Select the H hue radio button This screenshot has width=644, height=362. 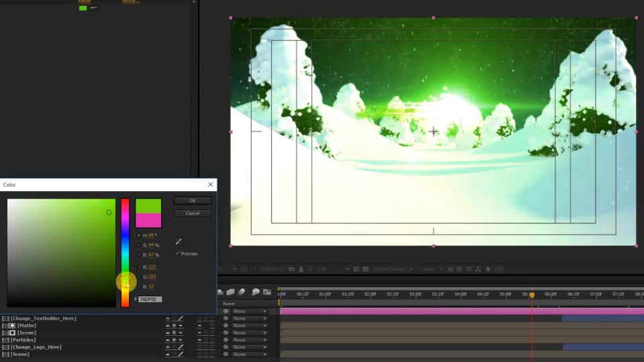pos(139,235)
